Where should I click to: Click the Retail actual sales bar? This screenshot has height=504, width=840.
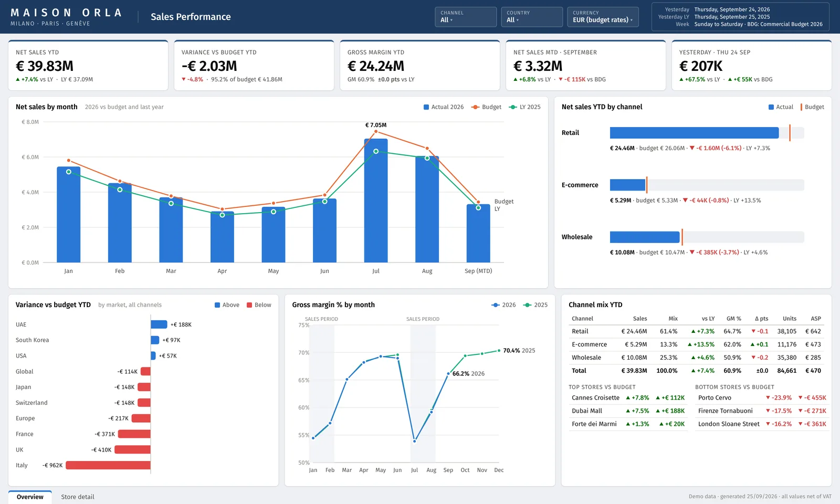(x=694, y=133)
